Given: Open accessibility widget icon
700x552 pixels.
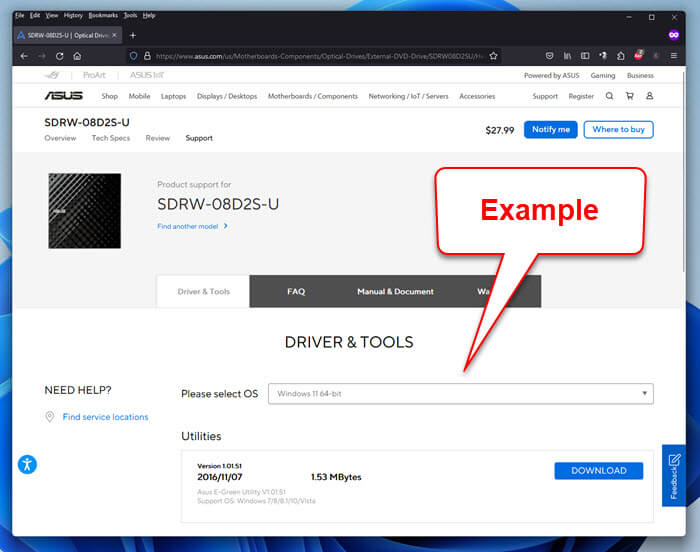Looking at the screenshot, I should click(x=27, y=464).
